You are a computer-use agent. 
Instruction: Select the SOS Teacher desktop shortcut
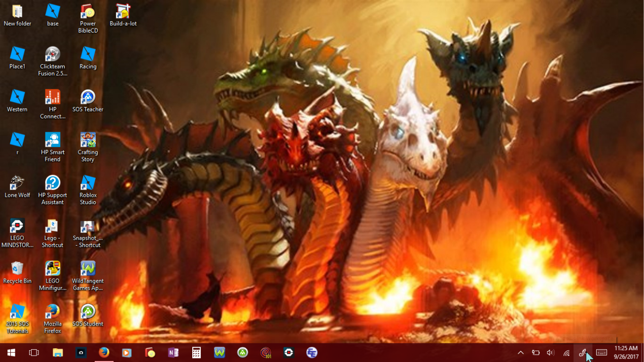pyautogui.click(x=88, y=101)
